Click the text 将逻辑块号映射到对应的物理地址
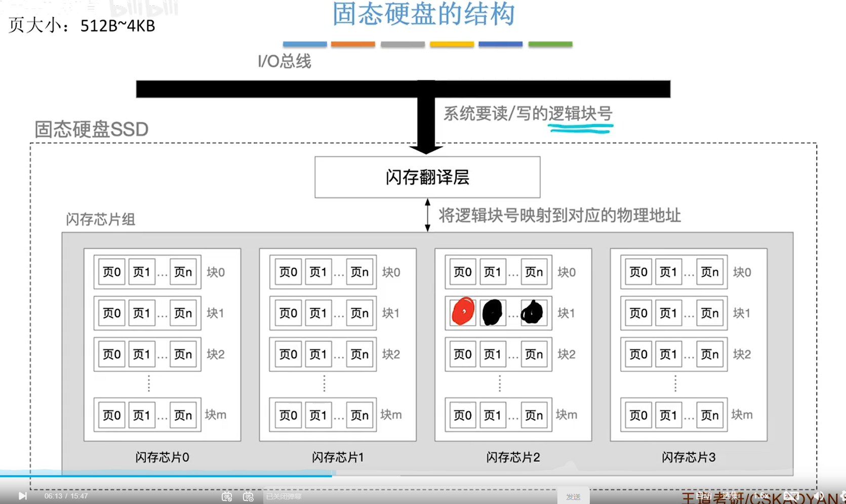 pos(559,216)
